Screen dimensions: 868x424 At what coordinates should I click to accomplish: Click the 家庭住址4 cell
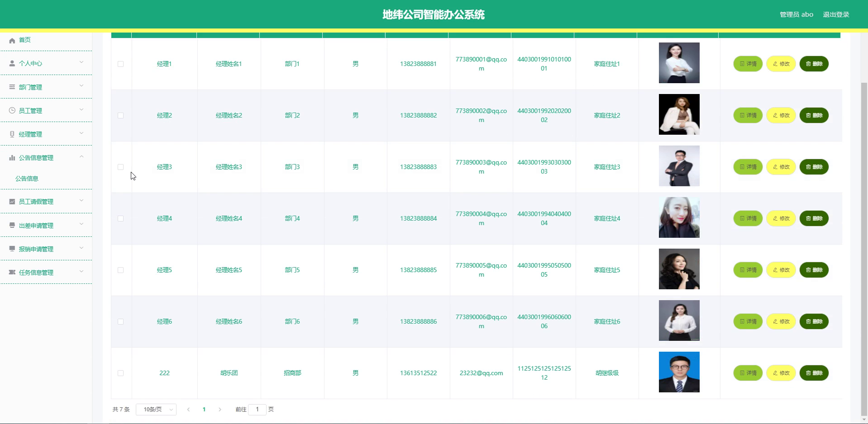pos(607,218)
